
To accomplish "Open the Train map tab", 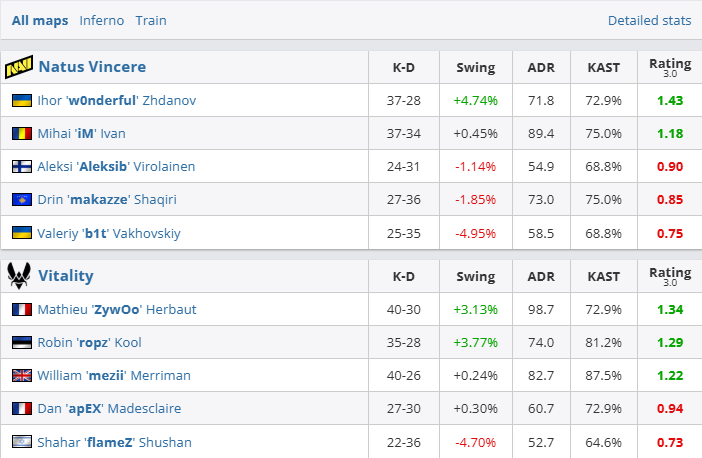I will (151, 20).
